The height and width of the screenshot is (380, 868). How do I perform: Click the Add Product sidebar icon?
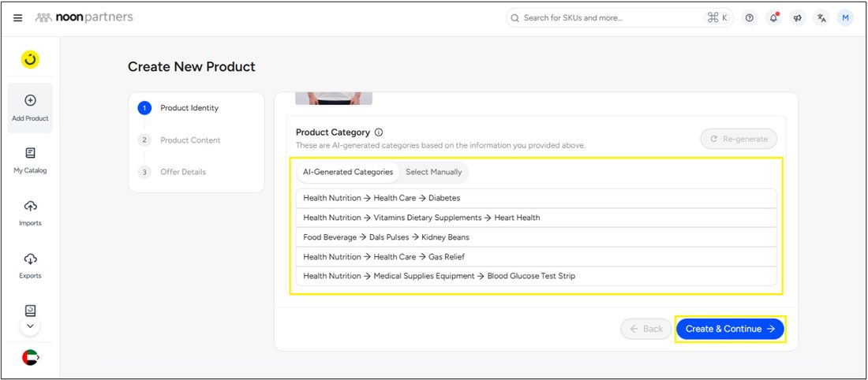tap(31, 108)
